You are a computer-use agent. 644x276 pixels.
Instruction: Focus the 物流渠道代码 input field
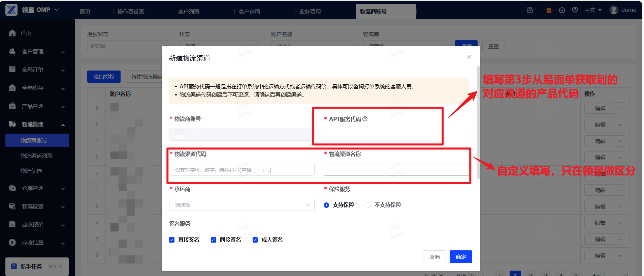click(x=242, y=170)
